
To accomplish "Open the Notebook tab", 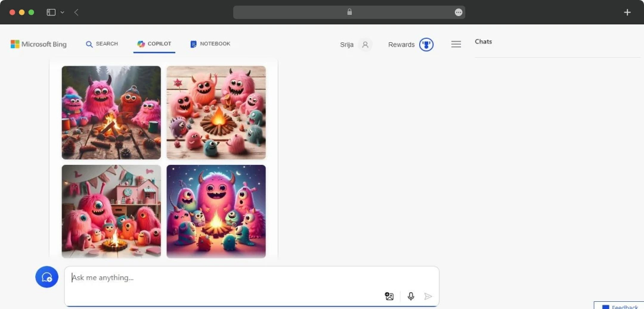I will (210, 44).
